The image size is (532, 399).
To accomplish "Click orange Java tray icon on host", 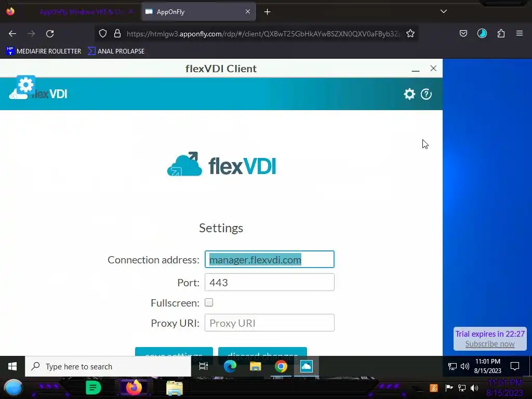I will coord(434,388).
